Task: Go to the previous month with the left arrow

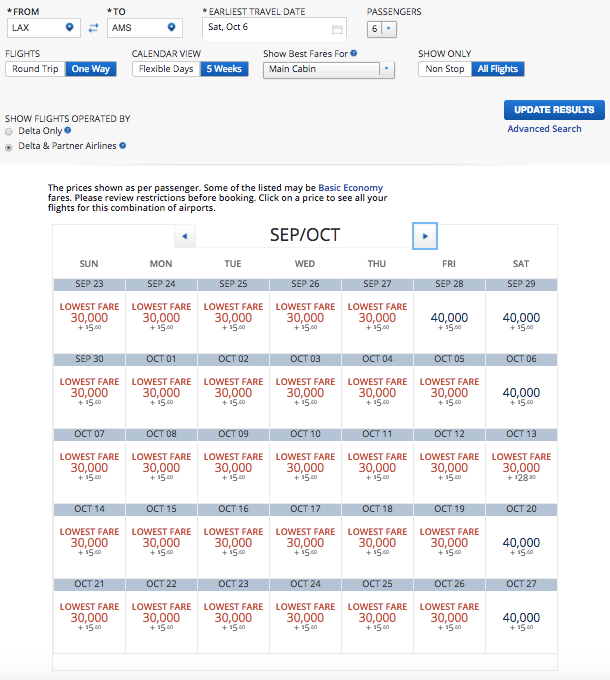Action: coord(184,236)
